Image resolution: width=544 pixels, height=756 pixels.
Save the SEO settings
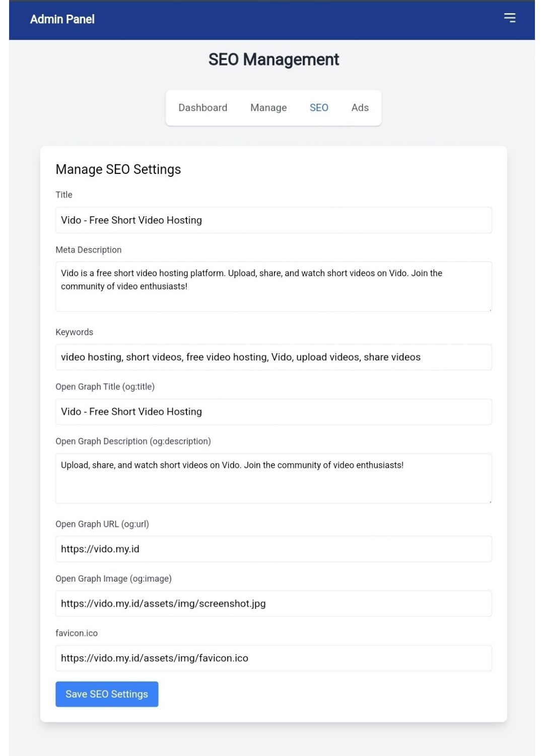click(x=107, y=694)
